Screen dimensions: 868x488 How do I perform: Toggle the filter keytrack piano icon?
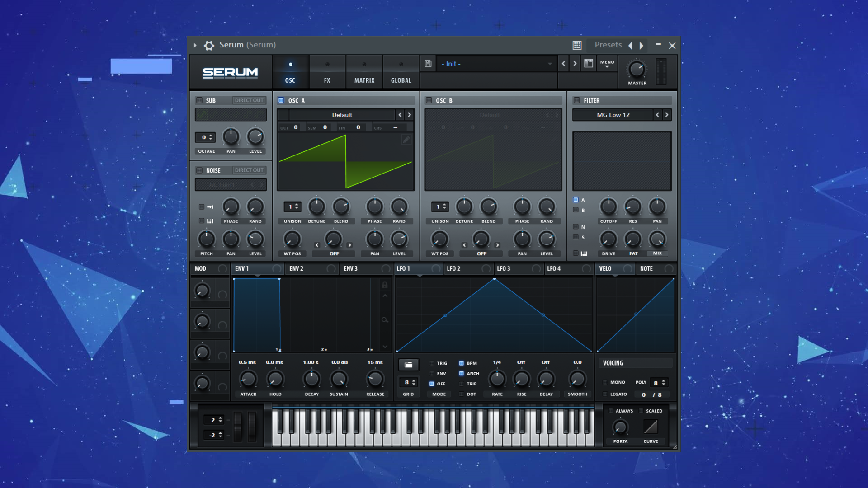[584, 253]
